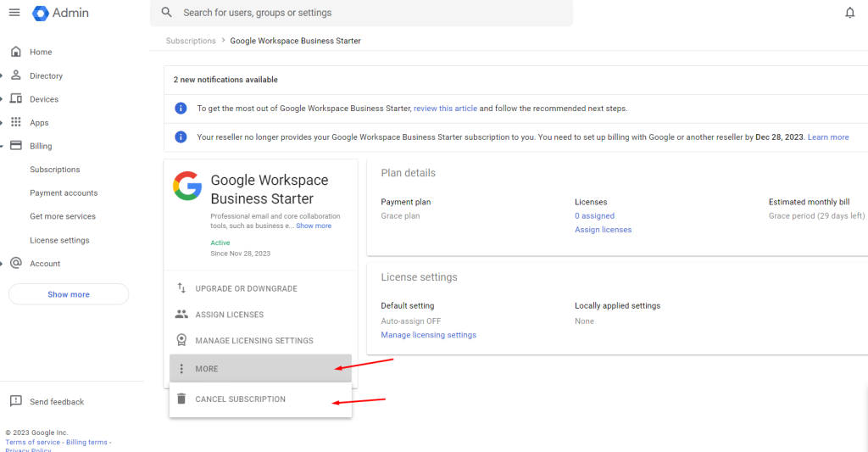Screen dimensions: 868x452
Task: Click the Upgrade or Downgrade arrows icon
Action: coord(181,288)
